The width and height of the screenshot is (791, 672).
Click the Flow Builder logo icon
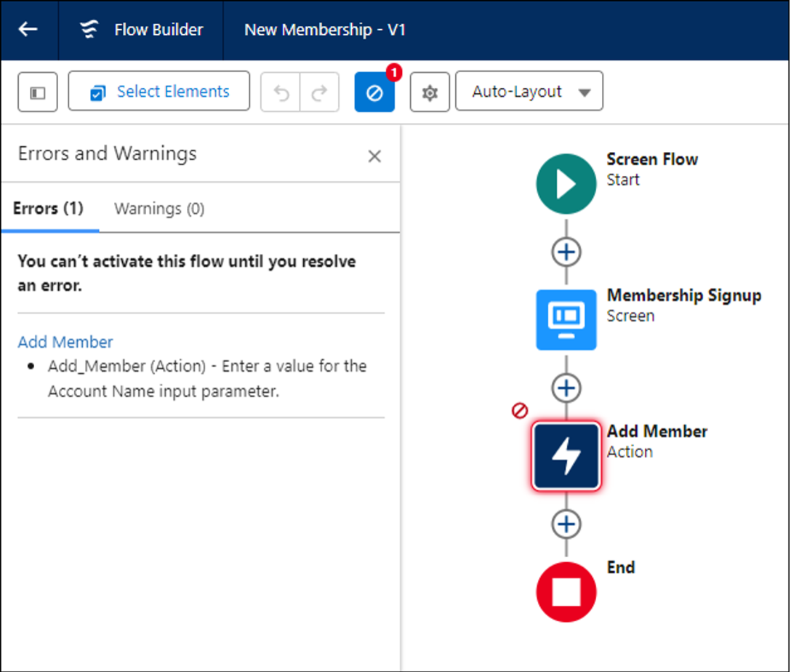click(89, 29)
